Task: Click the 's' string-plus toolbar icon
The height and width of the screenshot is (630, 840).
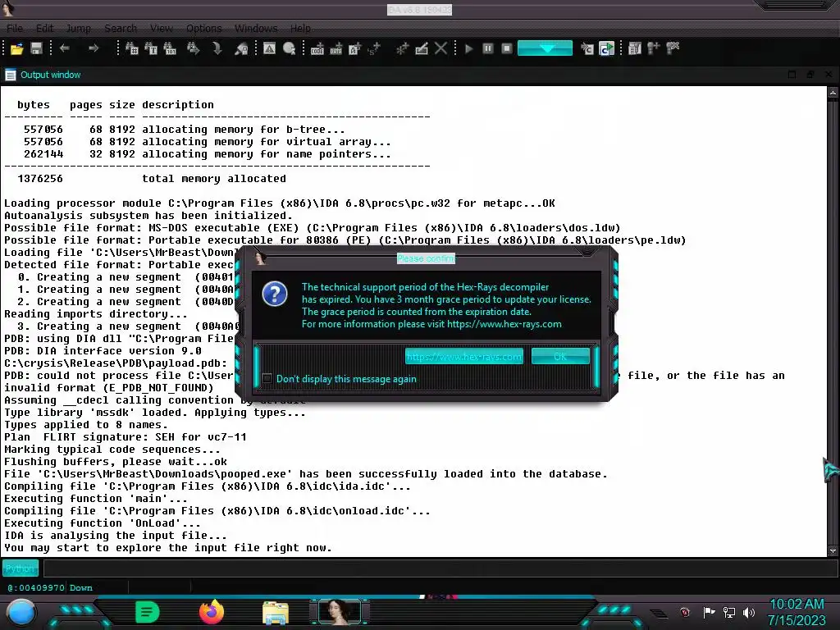Action: click(373, 48)
